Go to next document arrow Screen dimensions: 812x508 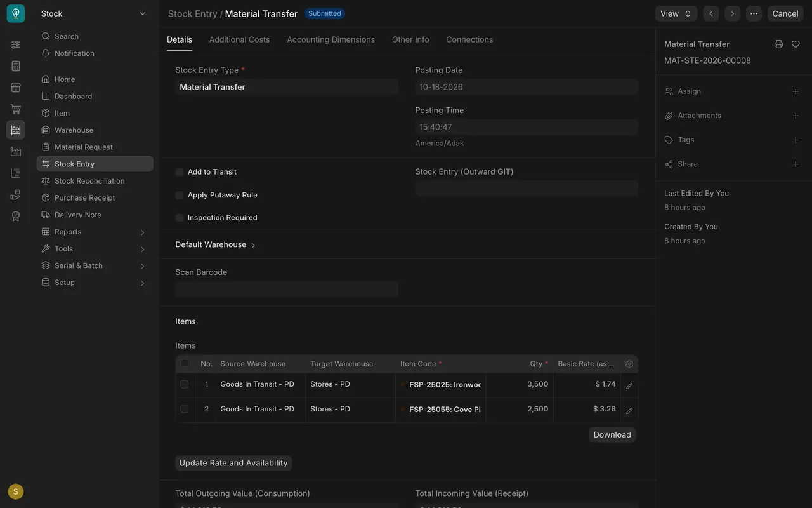tap(732, 13)
